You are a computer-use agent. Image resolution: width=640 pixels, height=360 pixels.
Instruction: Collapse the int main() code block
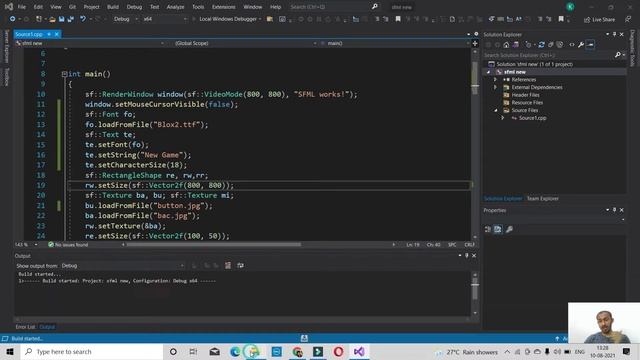[x=64, y=74]
